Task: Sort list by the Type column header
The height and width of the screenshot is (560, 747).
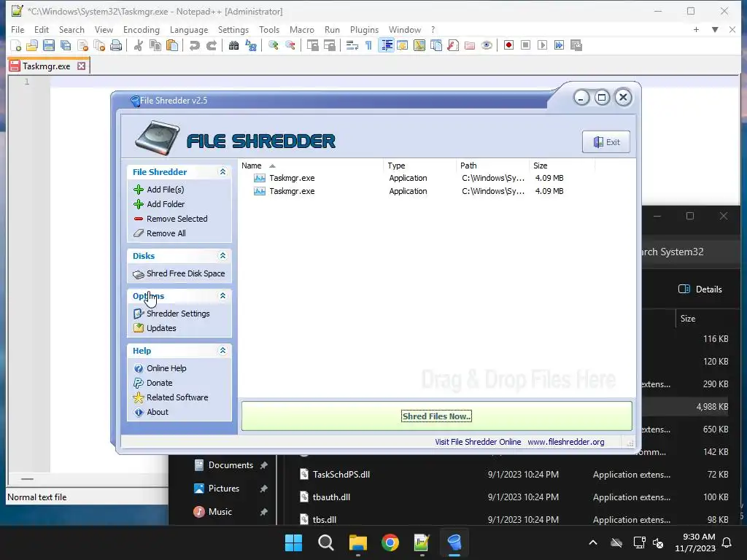Action: click(x=419, y=166)
